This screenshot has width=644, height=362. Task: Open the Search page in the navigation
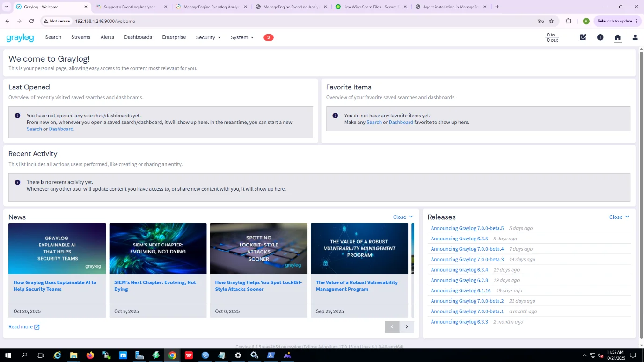[x=53, y=37]
